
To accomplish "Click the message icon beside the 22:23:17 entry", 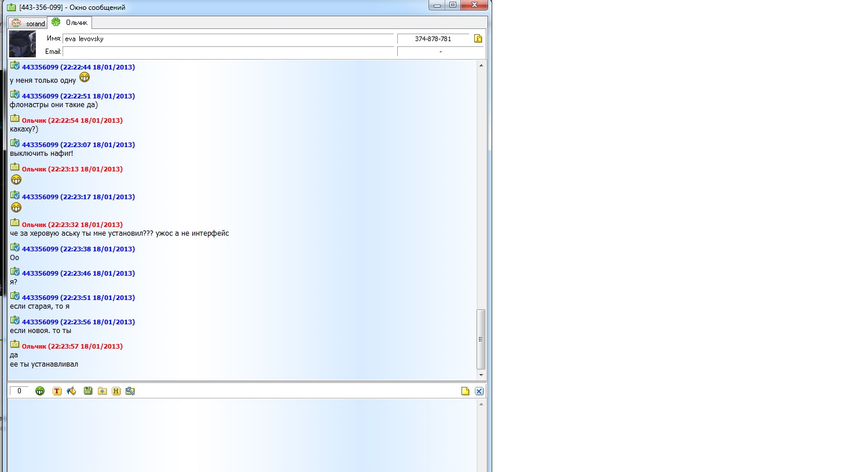I will coord(15,195).
